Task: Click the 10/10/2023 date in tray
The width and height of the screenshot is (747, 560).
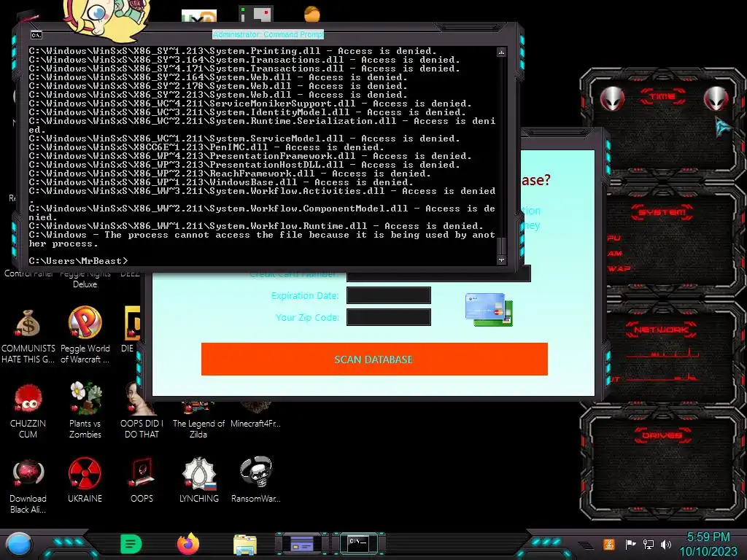Action: click(x=708, y=551)
